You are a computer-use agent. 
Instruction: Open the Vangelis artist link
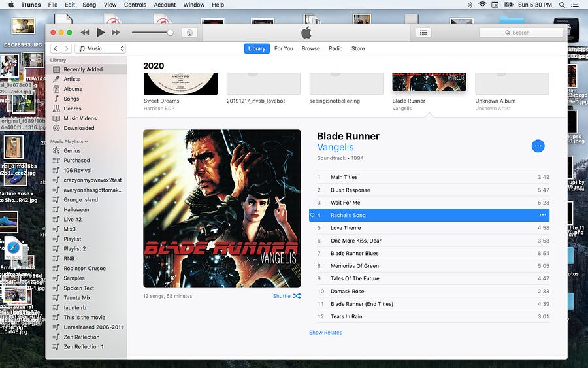click(x=335, y=147)
